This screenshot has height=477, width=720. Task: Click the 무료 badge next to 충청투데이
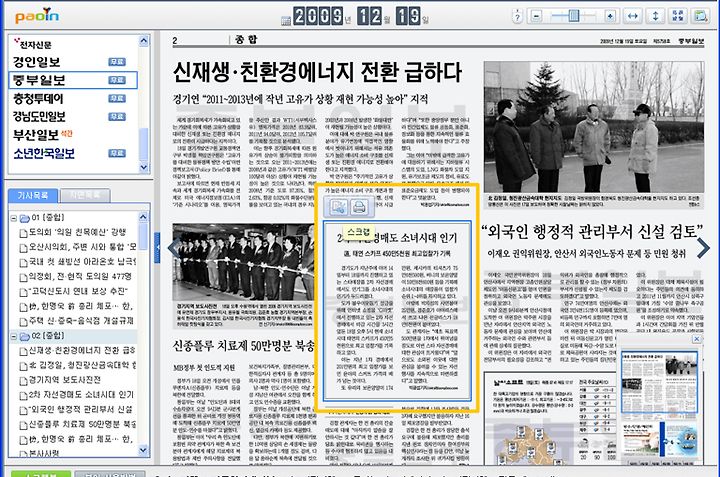(x=117, y=99)
